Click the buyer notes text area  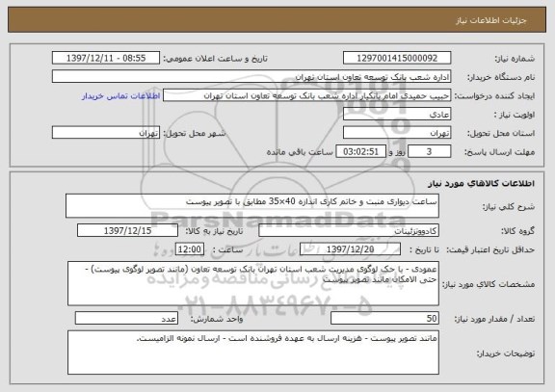(253, 353)
